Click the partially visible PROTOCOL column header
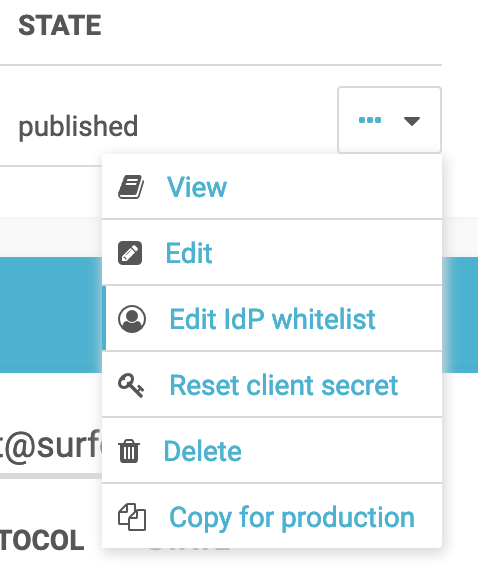 [42, 540]
